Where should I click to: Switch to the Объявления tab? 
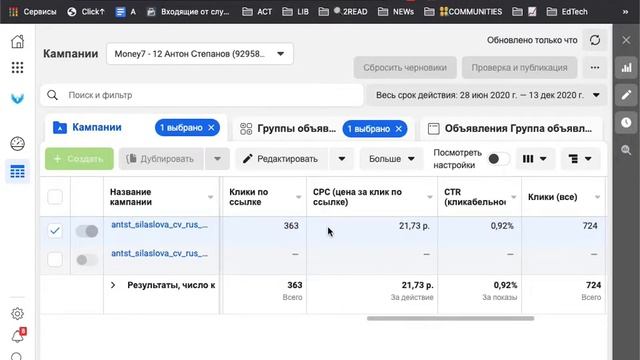(x=510, y=129)
